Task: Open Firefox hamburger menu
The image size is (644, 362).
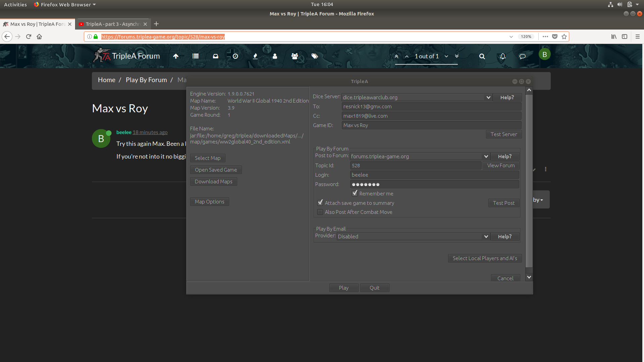Action: [638, 37]
